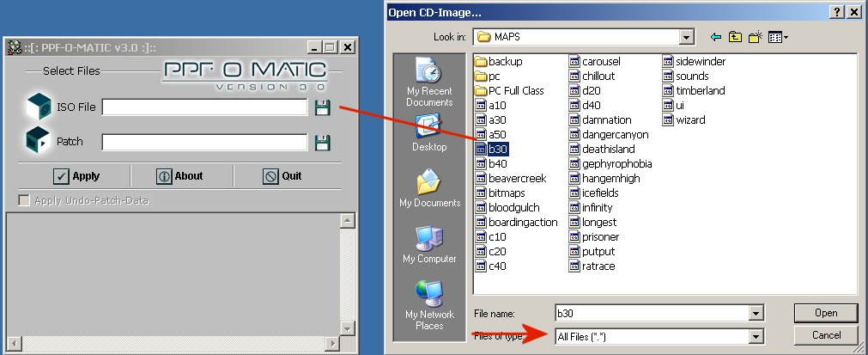Quit PPF-O-MATIC

pyautogui.click(x=282, y=176)
